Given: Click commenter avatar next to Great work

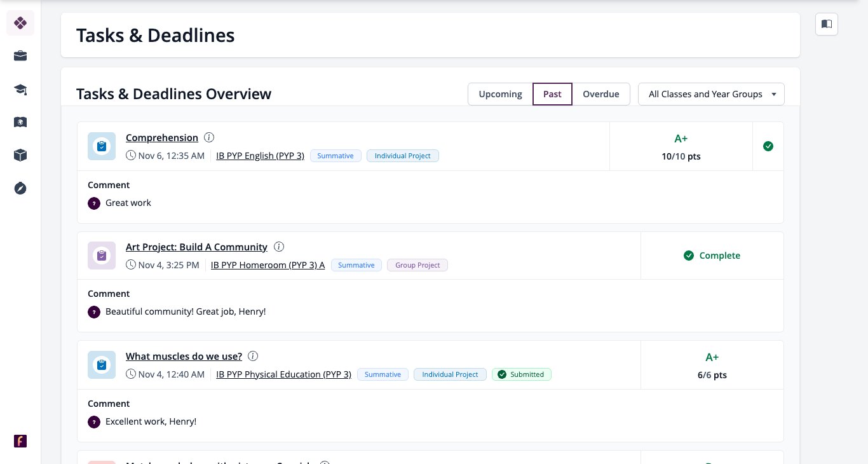Looking at the screenshot, I should [94, 203].
